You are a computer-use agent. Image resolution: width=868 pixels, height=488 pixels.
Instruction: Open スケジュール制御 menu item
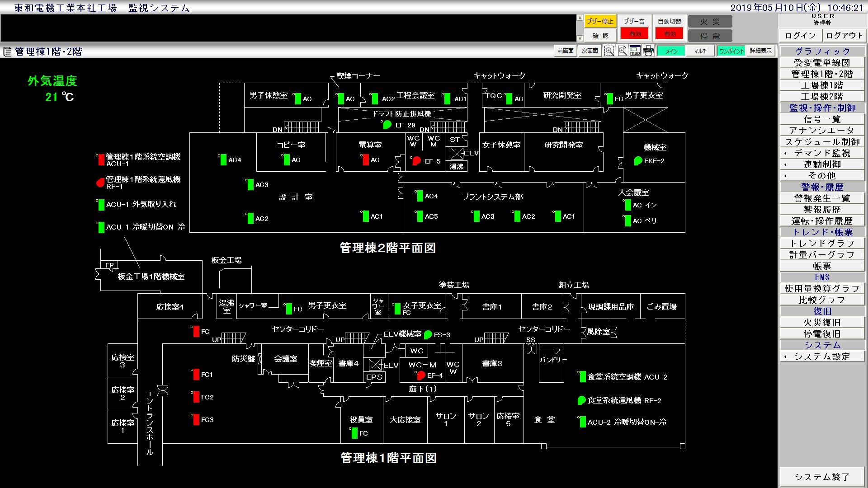(x=822, y=142)
